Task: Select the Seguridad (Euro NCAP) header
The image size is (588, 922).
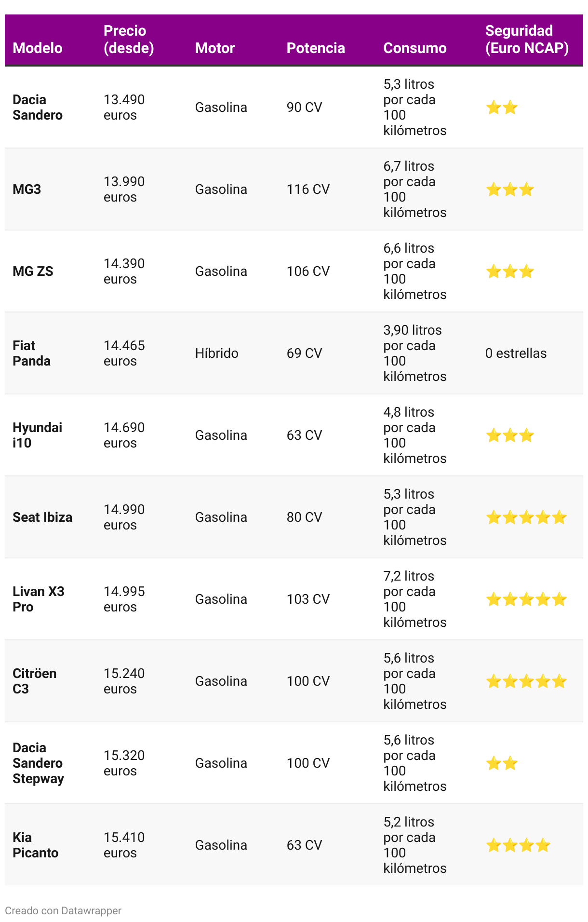Action: coord(527,39)
